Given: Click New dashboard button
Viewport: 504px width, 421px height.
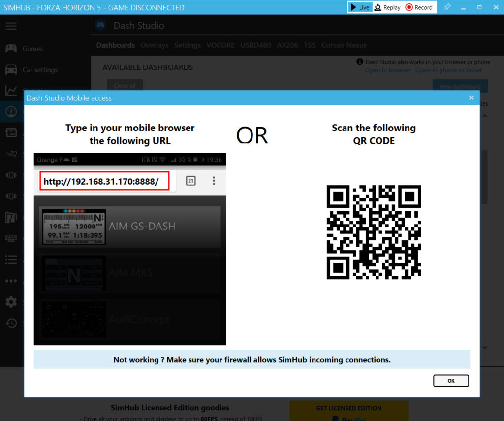Looking at the screenshot, I should [x=460, y=86].
